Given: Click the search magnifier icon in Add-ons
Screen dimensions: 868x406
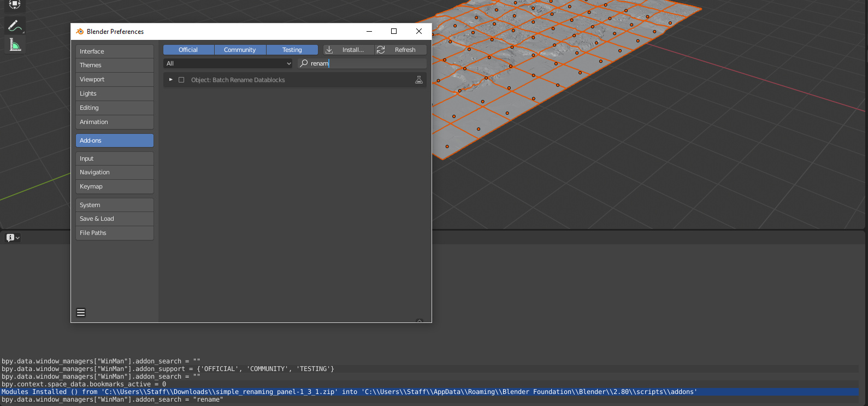Looking at the screenshot, I should (x=304, y=63).
